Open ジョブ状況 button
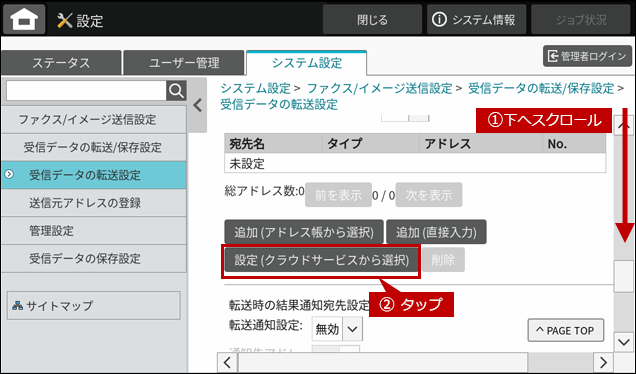 [580, 19]
